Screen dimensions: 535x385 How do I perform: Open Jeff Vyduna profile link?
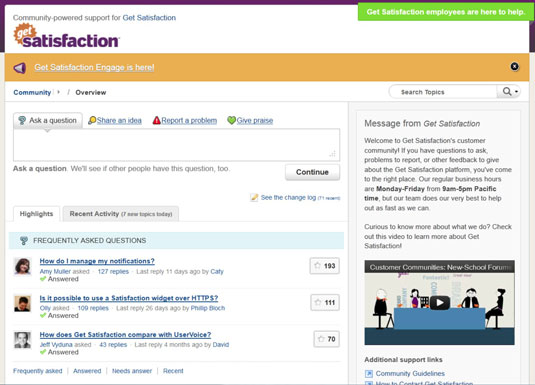(x=56, y=345)
